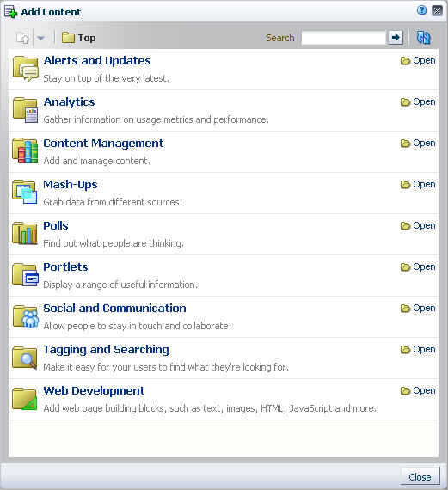Click Open next to Mash-Ups
The height and width of the screenshot is (490, 448).
[x=418, y=184]
